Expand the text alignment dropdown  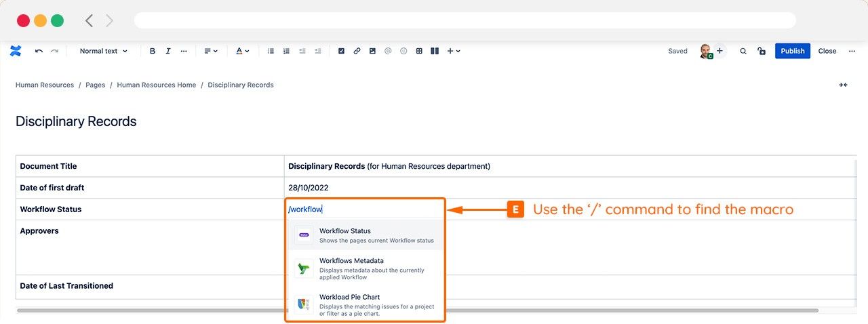(211, 51)
